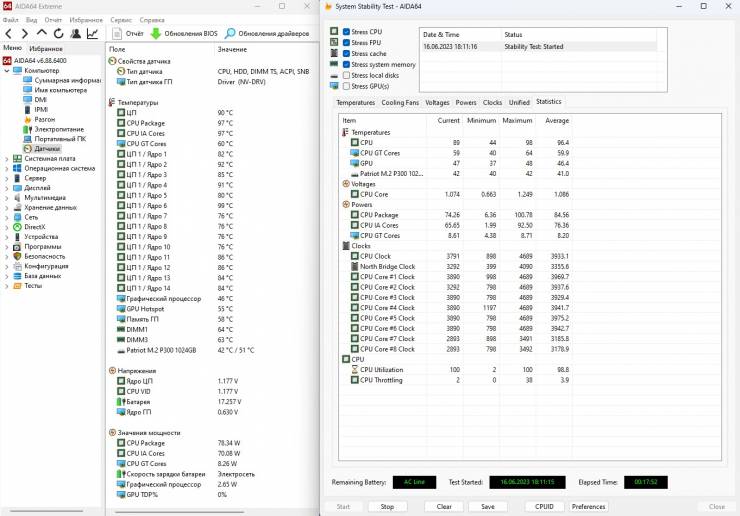This screenshot has height=516, width=740.
Task: Expand the Конфигурация tree node
Action: (7, 266)
